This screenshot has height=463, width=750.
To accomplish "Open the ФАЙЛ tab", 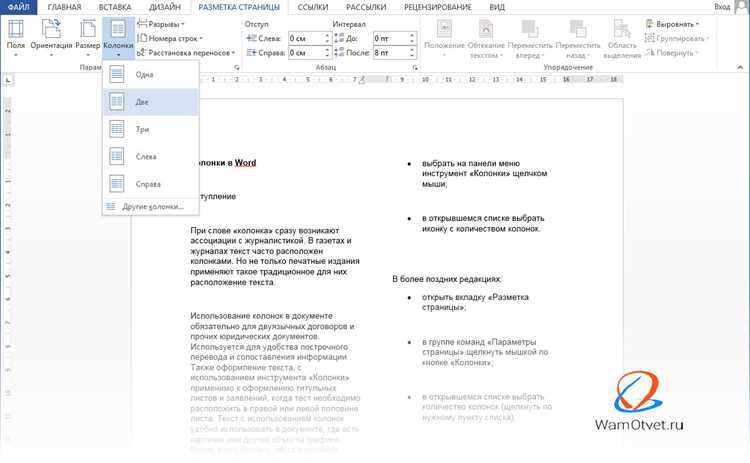I will coord(19,7).
